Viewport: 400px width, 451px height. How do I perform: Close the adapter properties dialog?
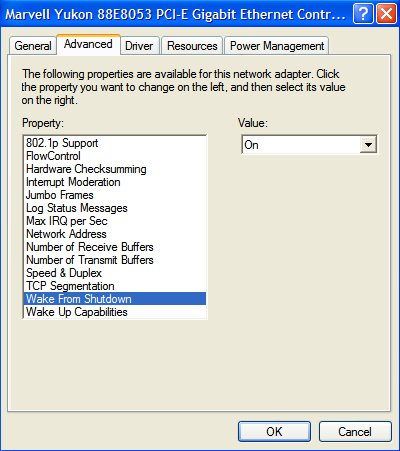point(386,14)
